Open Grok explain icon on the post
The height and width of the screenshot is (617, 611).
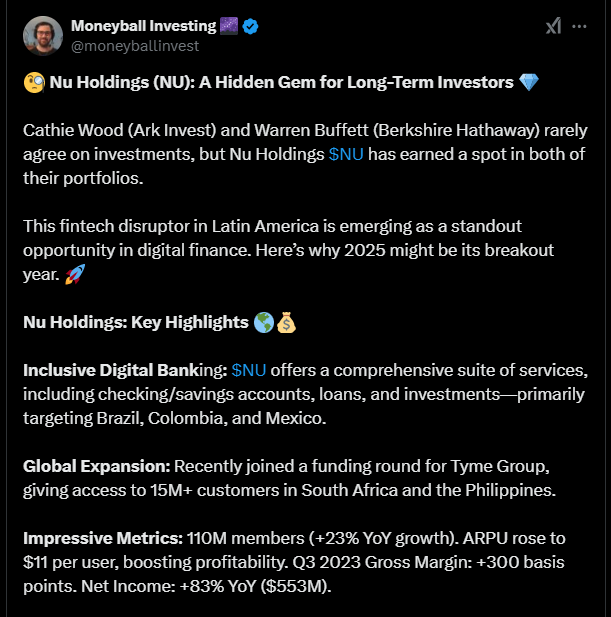click(553, 27)
